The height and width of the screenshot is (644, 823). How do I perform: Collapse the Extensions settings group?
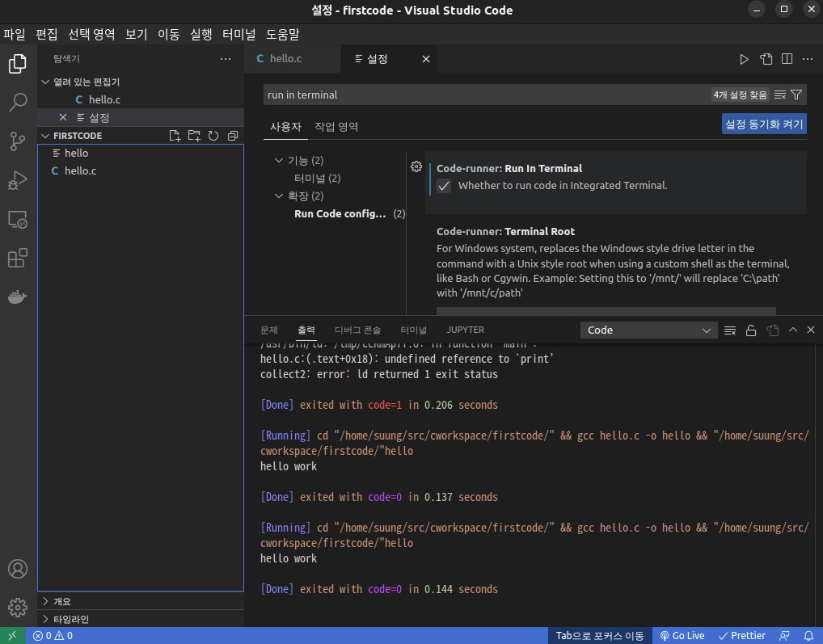point(279,196)
